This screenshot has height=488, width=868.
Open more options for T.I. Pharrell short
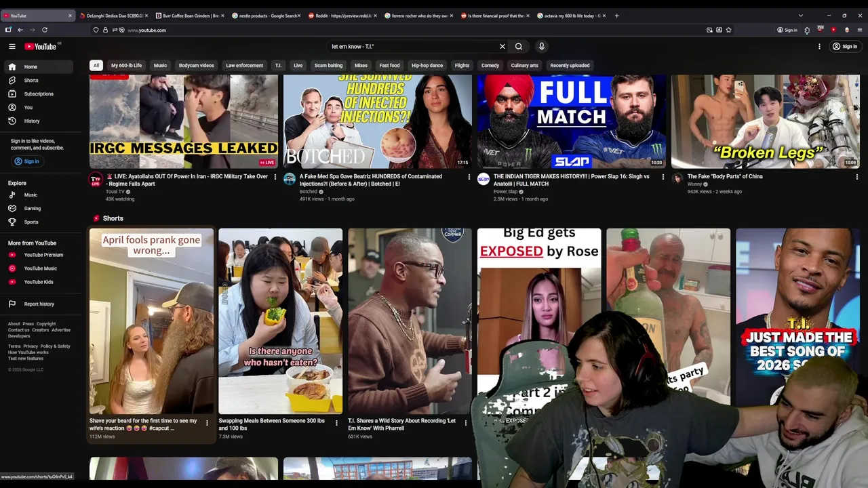click(x=465, y=422)
